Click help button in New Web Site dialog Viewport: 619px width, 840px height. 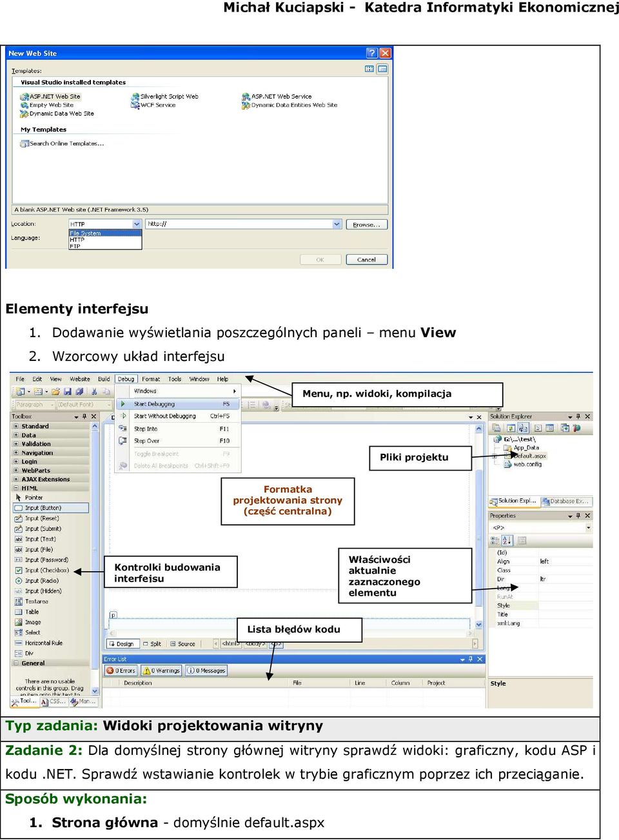click(371, 53)
